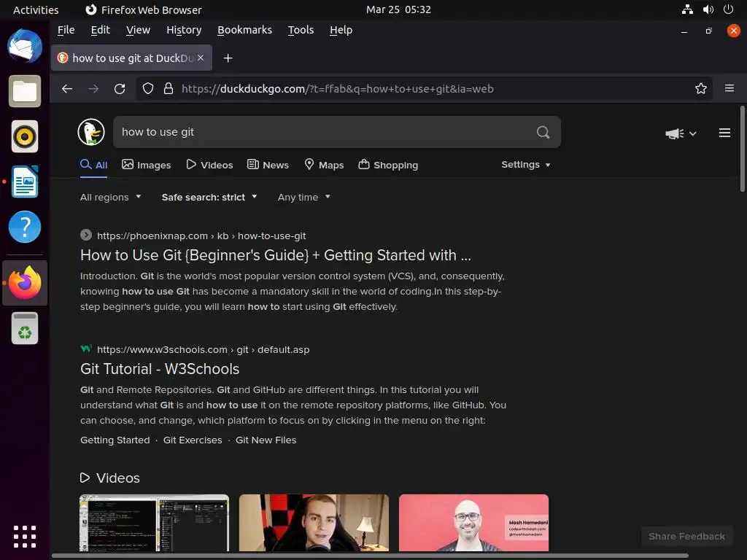Open the Firefox application hamburger menu
The image size is (747, 560).
(729, 88)
